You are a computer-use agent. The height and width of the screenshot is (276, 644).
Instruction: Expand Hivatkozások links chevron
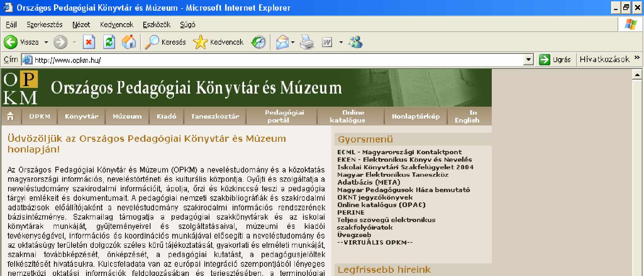coord(637,57)
